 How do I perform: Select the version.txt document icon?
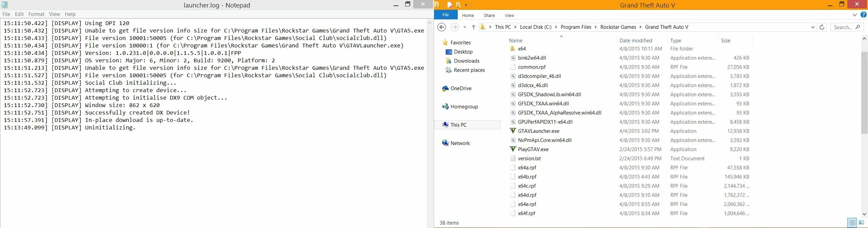513,159
